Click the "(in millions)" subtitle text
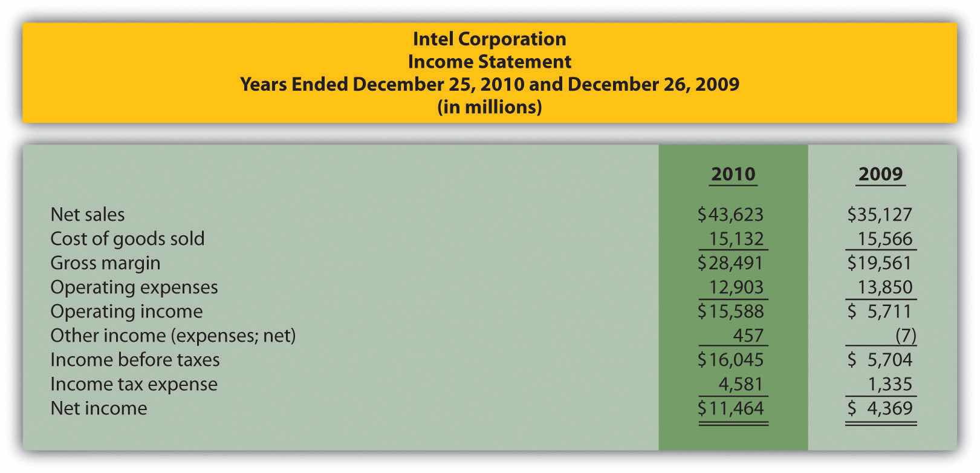Viewport: 980px width, 473px height. coord(489,107)
